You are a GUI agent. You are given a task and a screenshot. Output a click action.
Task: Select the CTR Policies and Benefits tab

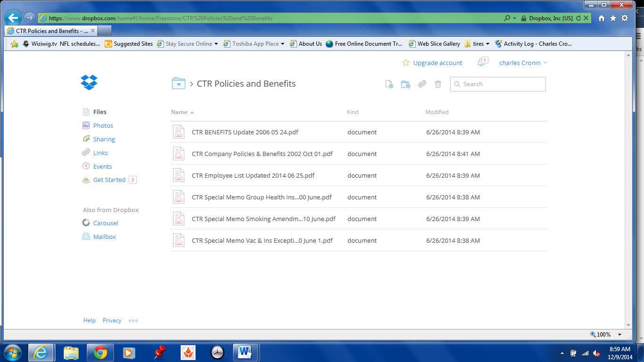[x=51, y=31]
